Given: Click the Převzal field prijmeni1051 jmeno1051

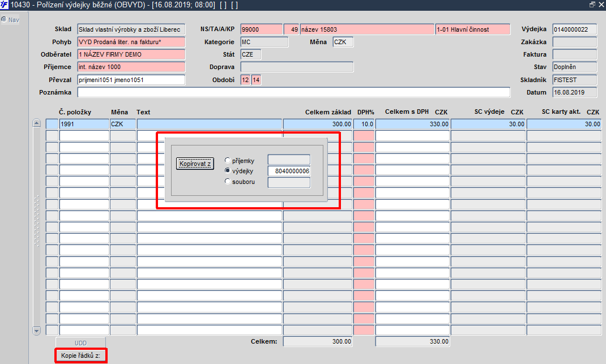Looking at the screenshot, I should click(x=131, y=80).
